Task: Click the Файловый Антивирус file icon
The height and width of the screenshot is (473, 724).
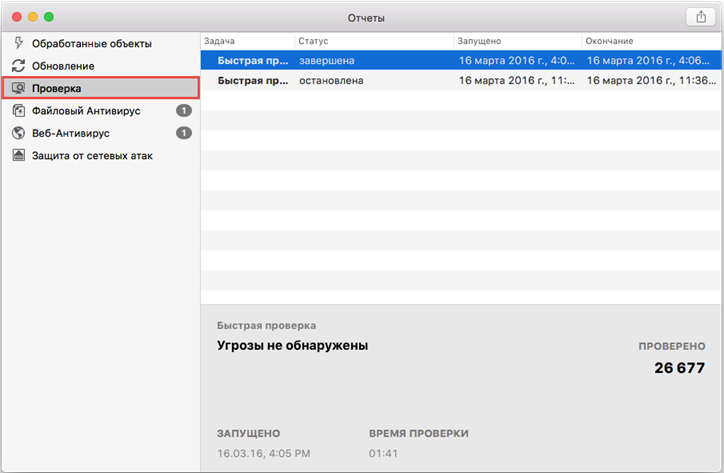Action: (18, 110)
